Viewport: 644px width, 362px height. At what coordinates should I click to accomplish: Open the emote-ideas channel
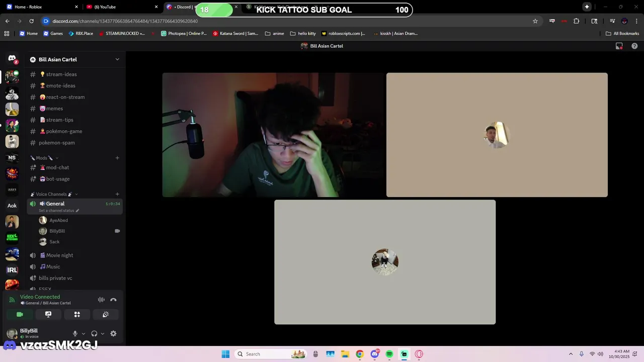[75, 85]
